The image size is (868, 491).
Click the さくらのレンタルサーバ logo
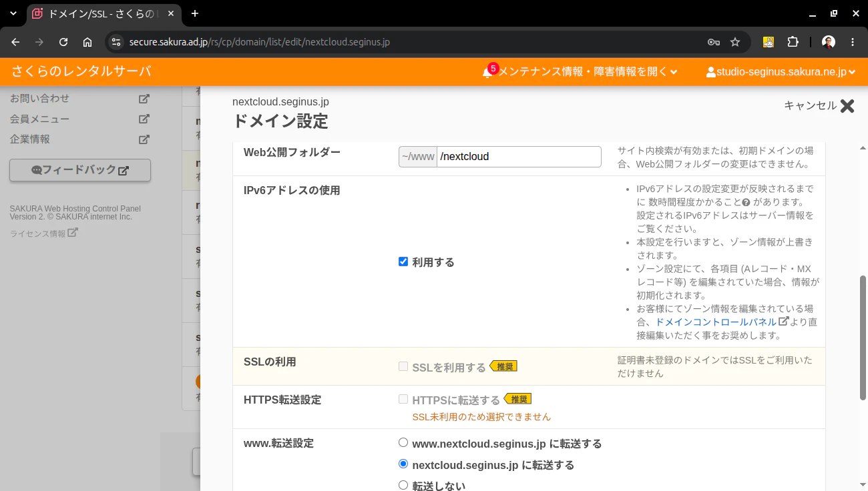[81, 71]
